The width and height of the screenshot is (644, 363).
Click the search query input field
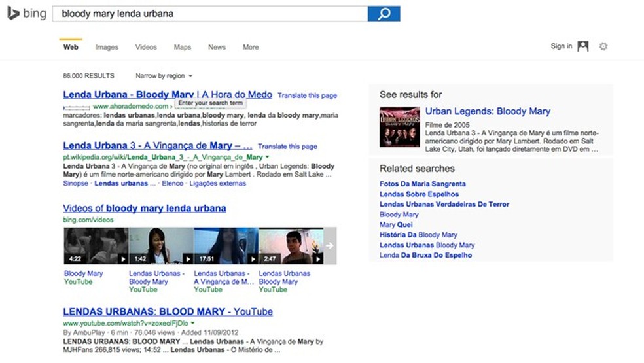209,14
